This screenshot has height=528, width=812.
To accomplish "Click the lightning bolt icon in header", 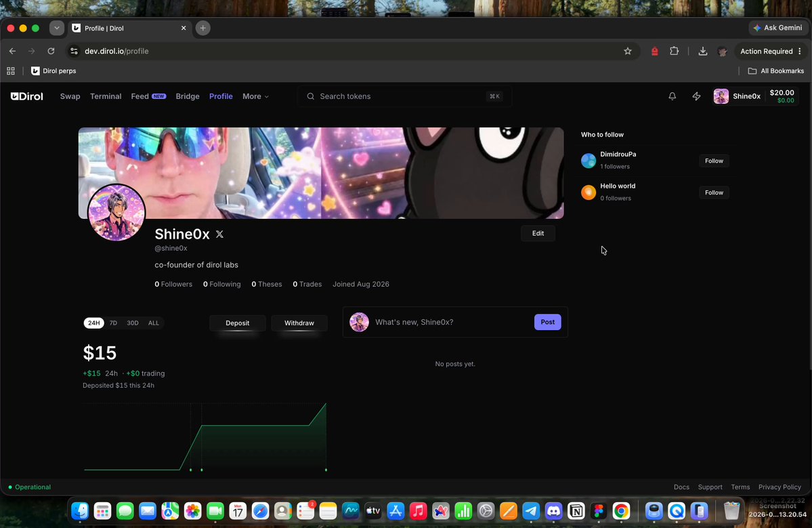I will click(x=696, y=96).
